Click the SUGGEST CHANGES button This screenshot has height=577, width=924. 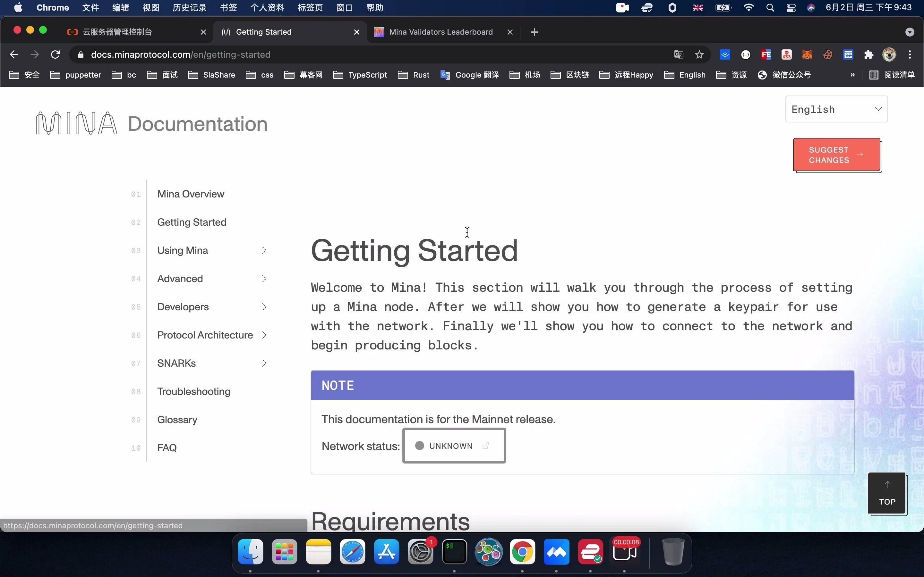tap(836, 154)
